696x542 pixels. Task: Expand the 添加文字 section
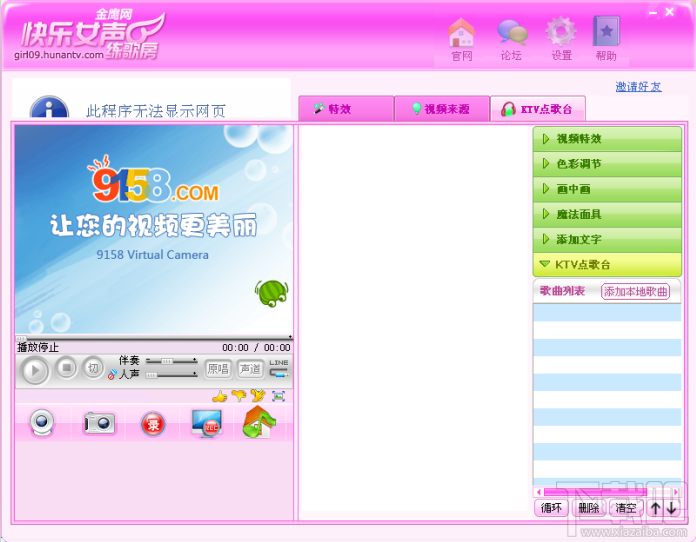pyautogui.click(x=607, y=240)
